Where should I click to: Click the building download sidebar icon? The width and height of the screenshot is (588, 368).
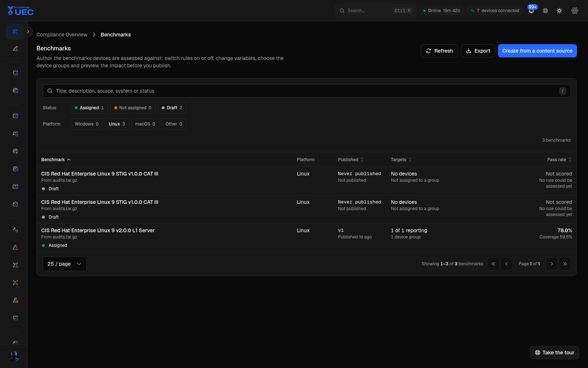click(15, 49)
